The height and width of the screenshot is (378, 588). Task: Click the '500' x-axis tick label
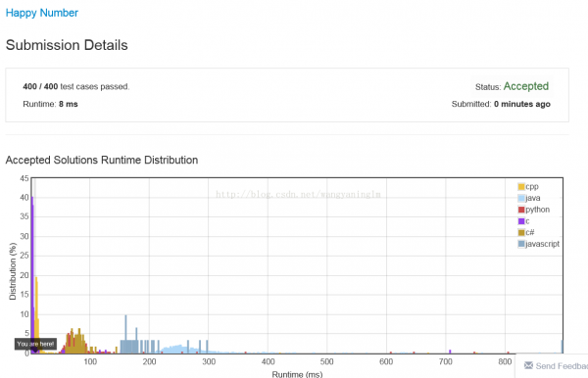point(327,361)
